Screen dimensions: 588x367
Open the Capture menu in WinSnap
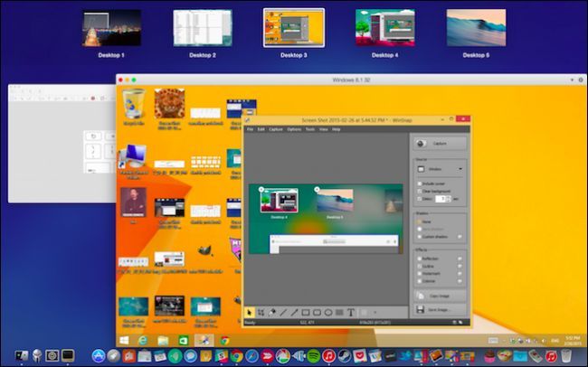(x=276, y=129)
